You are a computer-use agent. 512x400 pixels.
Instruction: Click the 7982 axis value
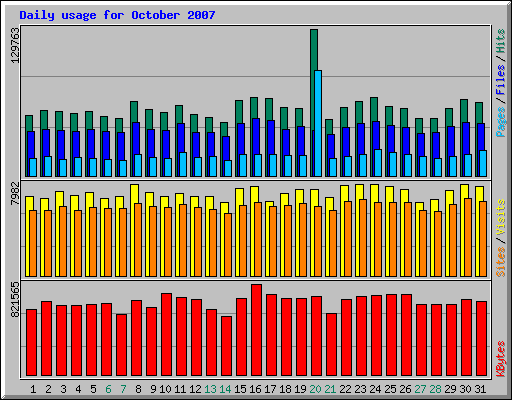pos(15,193)
